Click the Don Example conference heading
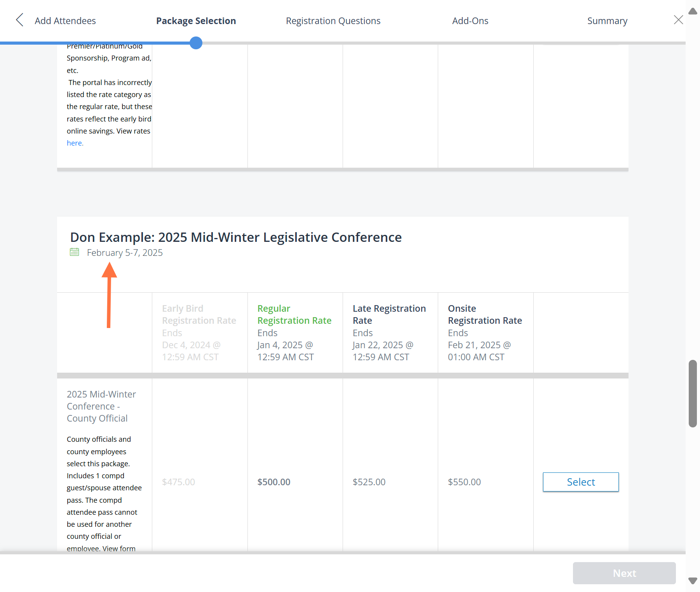Viewport: 700px width, 592px height. [236, 237]
